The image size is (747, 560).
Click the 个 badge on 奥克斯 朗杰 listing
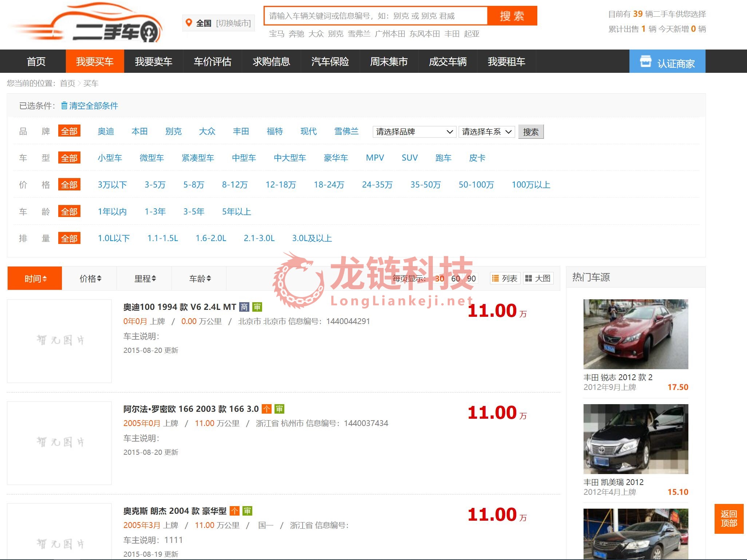(234, 511)
